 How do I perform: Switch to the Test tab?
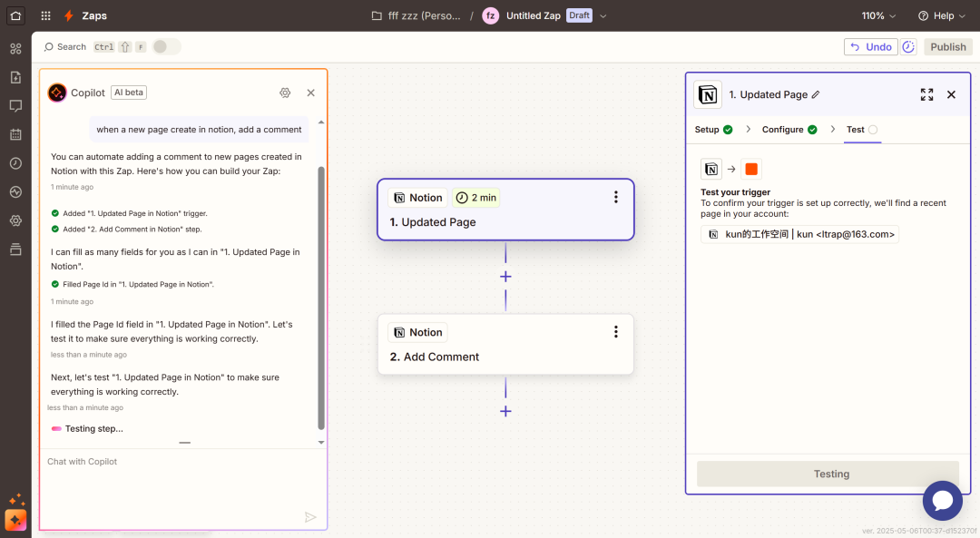pyautogui.click(x=862, y=130)
